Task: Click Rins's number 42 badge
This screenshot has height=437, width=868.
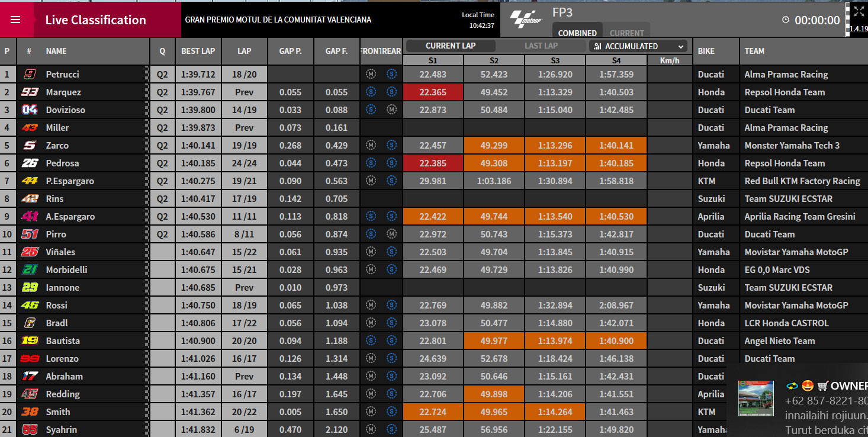Action: point(30,198)
